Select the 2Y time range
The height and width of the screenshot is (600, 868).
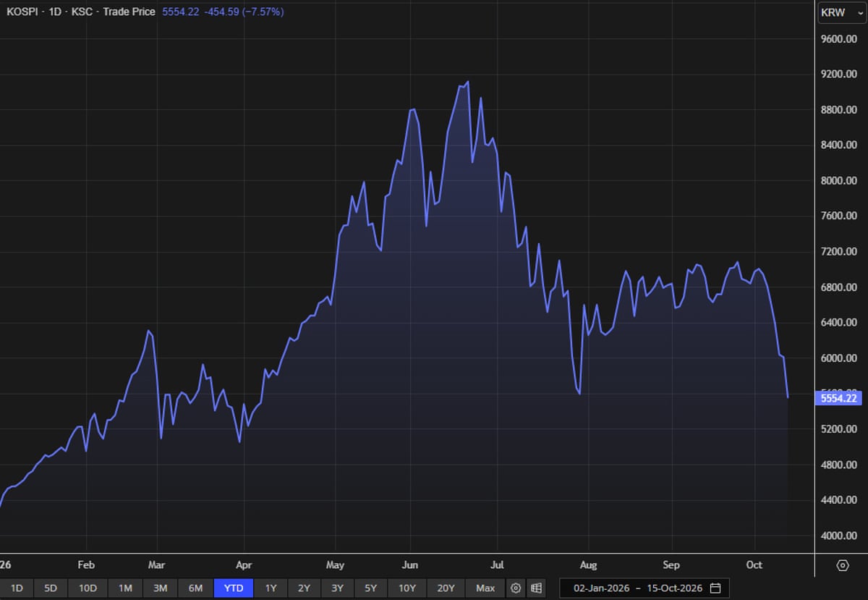[304, 588]
